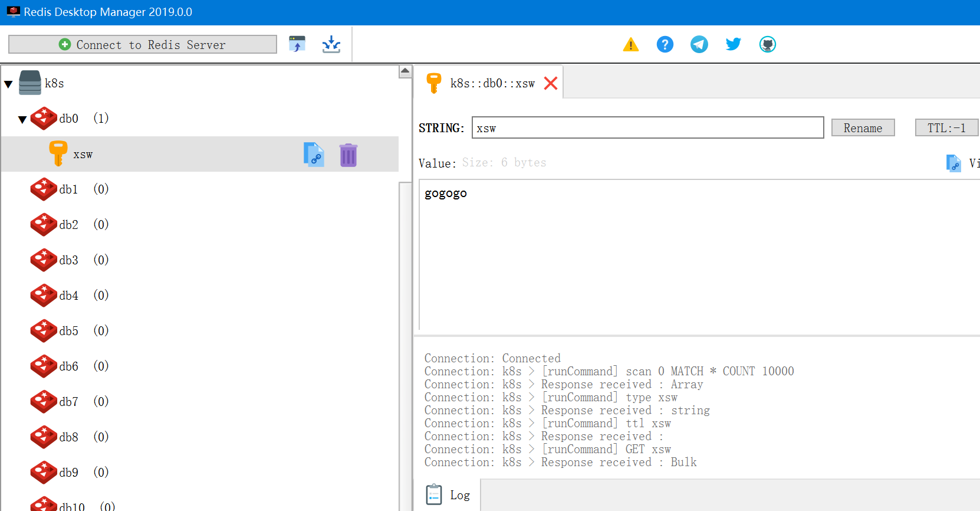Open the db2 database
The width and height of the screenshot is (980, 511).
coord(69,225)
